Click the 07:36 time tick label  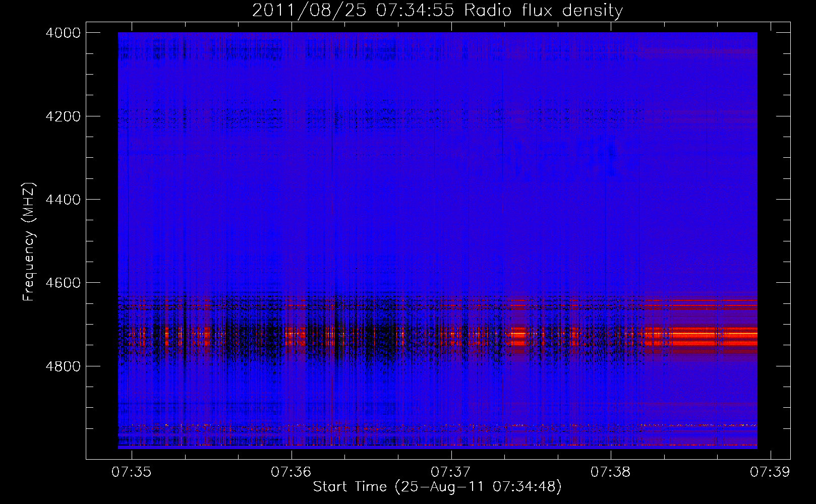pyautogui.click(x=291, y=472)
